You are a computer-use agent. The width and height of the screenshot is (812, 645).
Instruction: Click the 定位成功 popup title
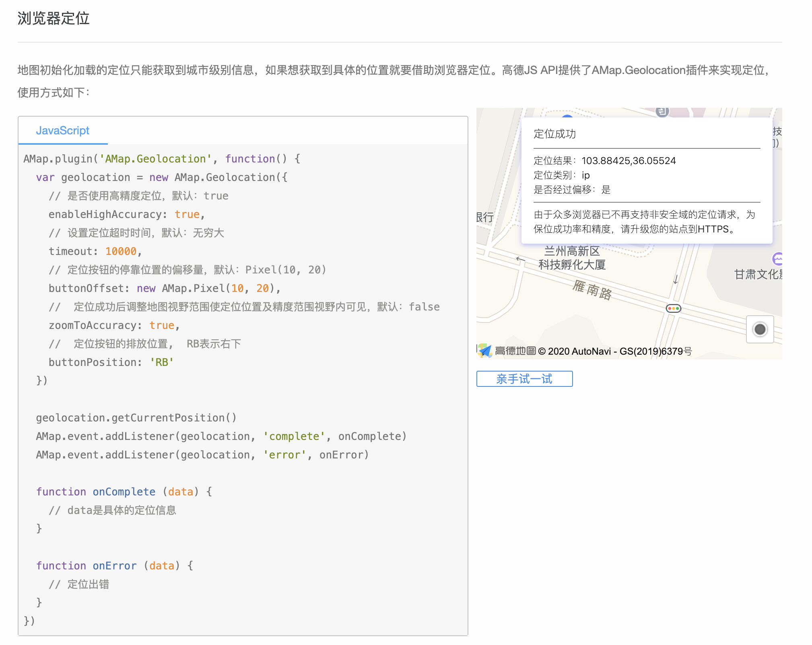[554, 134]
